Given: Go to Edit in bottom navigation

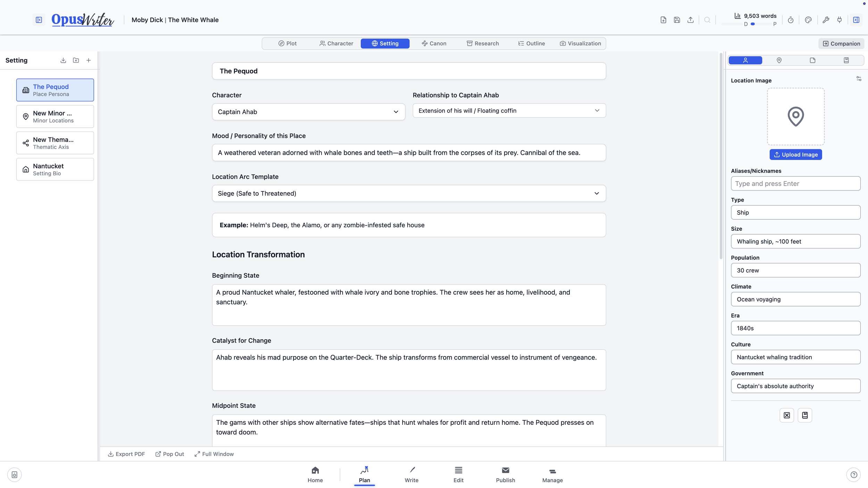Looking at the screenshot, I should (x=458, y=474).
